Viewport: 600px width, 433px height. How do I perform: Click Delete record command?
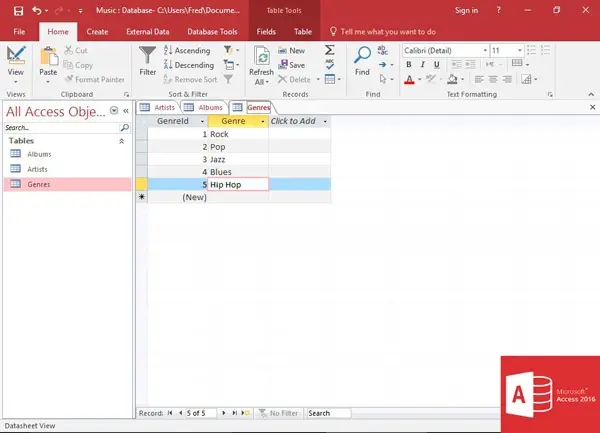pyautogui.click(x=294, y=79)
